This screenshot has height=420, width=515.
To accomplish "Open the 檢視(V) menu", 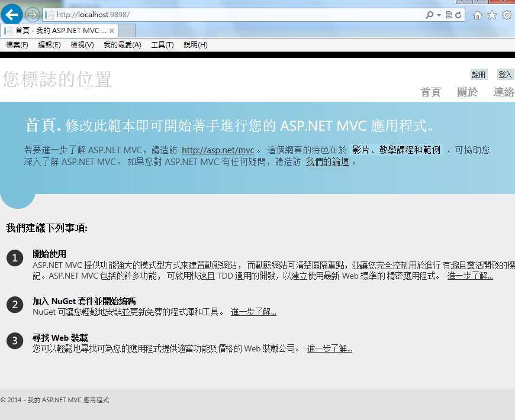I will click(x=82, y=44).
